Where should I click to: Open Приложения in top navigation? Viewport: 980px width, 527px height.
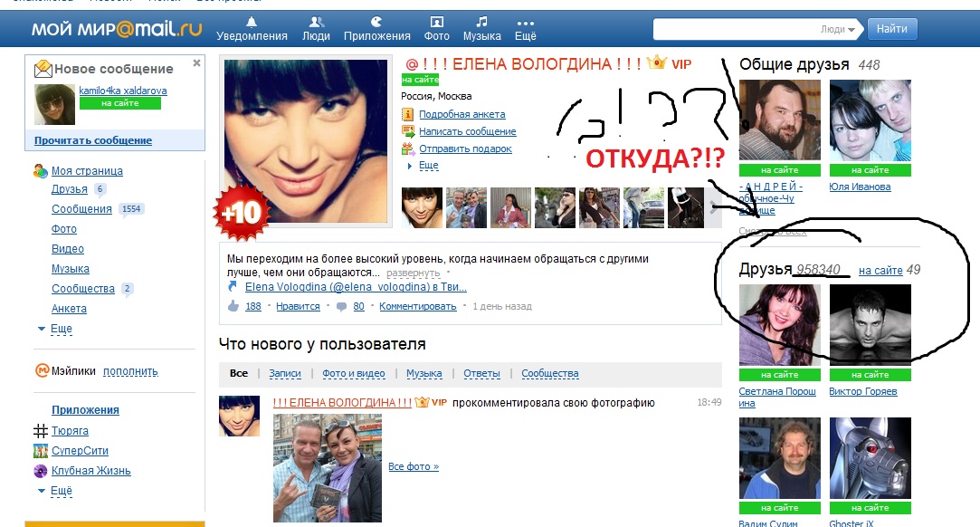click(x=376, y=29)
